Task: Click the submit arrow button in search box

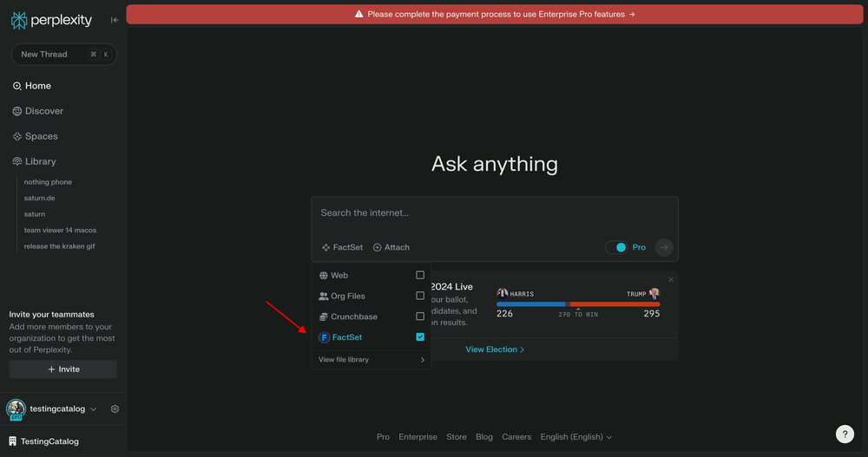Action: pyautogui.click(x=664, y=247)
